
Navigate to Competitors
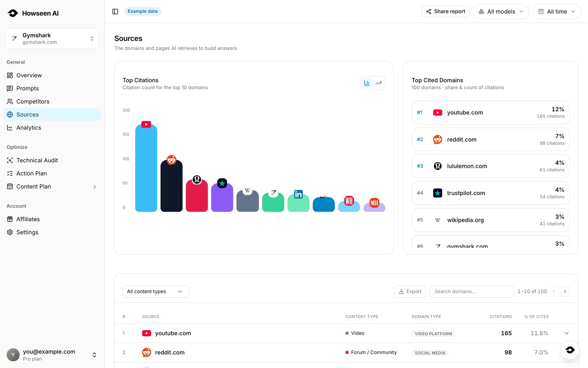click(x=52, y=102)
